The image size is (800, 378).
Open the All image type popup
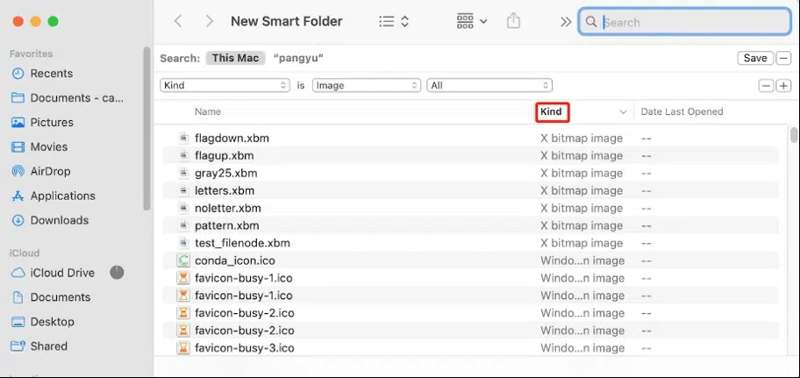[x=489, y=86]
